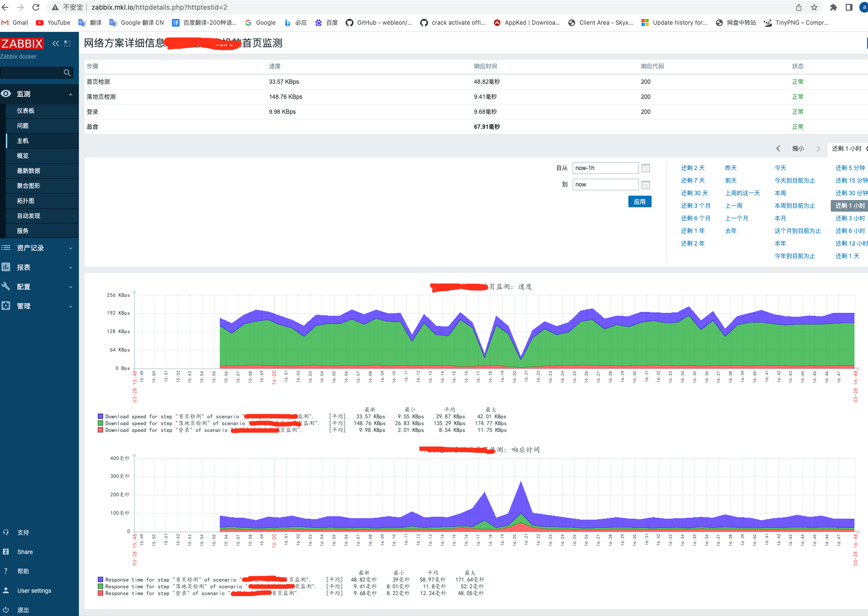Image resolution: width=868 pixels, height=616 pixels.
Task: Open browser extensions puzzle icon
Action: (x=833, y=7)
